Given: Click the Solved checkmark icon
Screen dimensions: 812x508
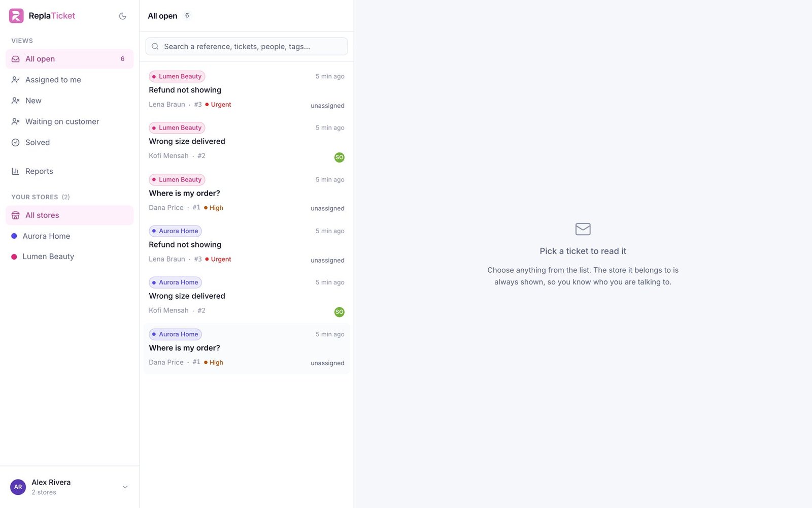Looking at the screenshot, I should pos(16,142).
